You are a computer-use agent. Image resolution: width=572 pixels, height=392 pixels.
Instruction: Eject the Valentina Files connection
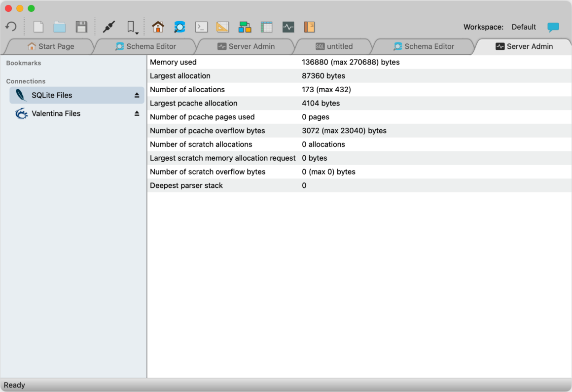click(137, 113)
